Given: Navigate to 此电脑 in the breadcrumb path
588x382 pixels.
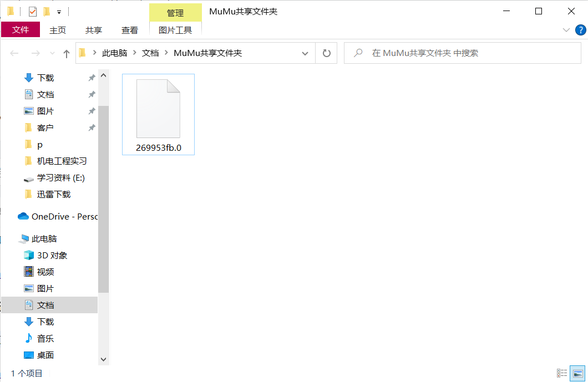Looking at the screenshot, I should 114,53.
